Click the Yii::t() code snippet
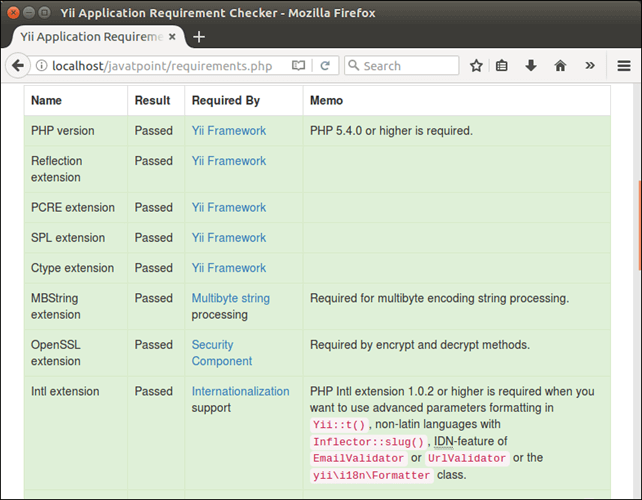 (339, 425)
